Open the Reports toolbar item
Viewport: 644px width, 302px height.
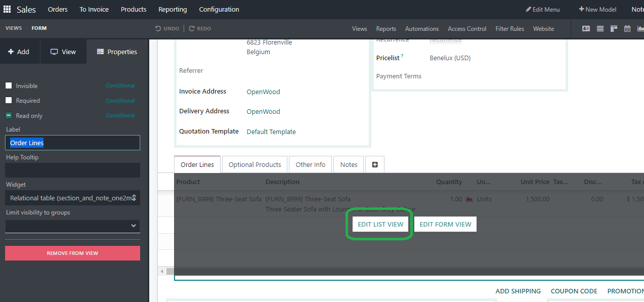click(x=386, y=29)
